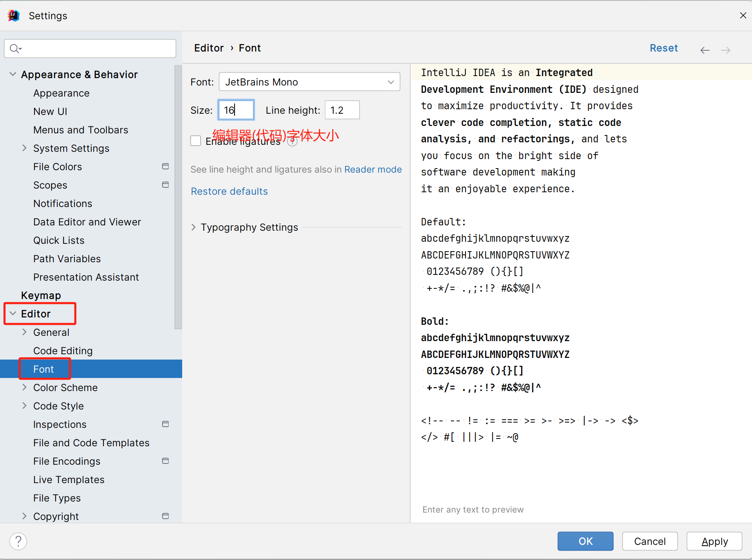Click File Encodings project-level icon

tap(165, 461)
